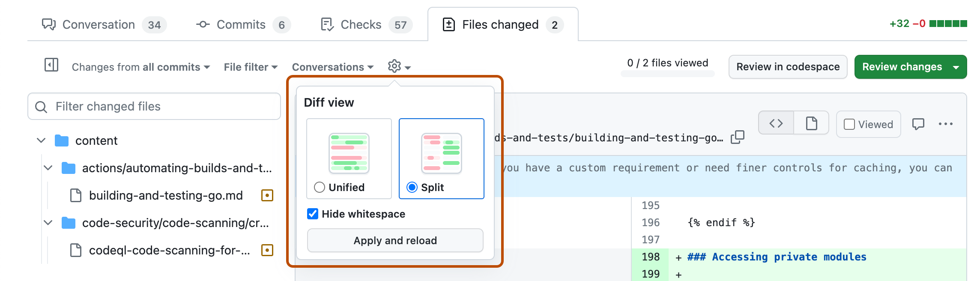Copy the file path with copy icon
980x281 pixels.
pos(737,137)
